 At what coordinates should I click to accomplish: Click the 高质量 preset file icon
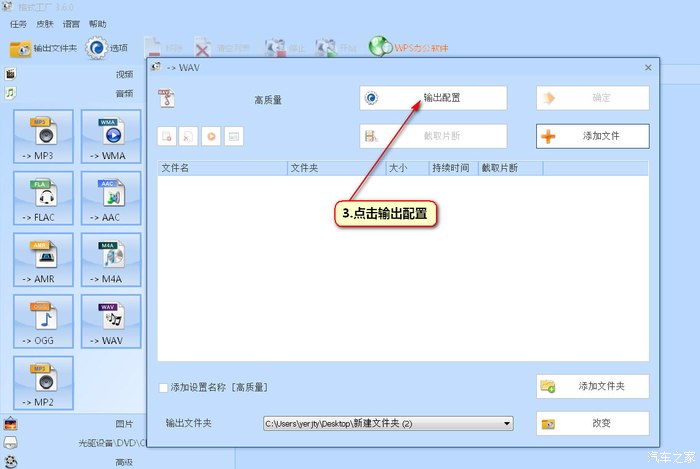pos(167,98)
